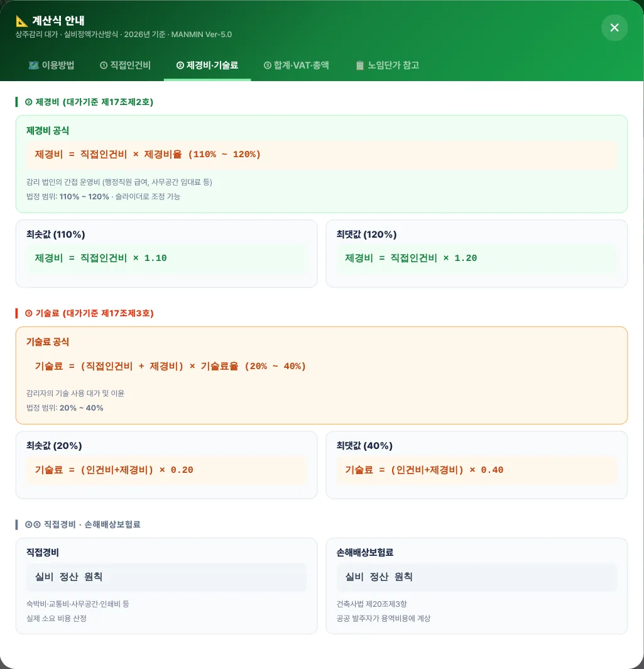
Task: Click the reference '건축사법 제20조제3항'
Action: coord(372,604)
